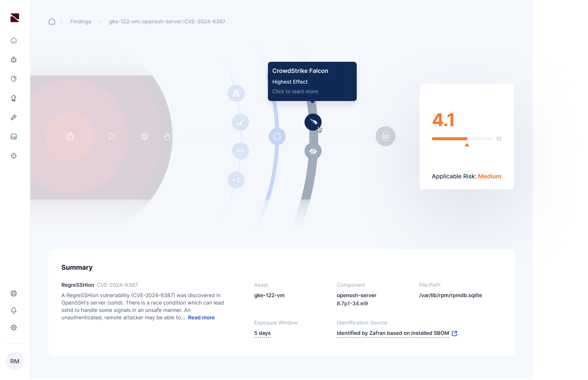
Task: Go to Findings in the breadcrumb
Action: click(x=81, y=21)
